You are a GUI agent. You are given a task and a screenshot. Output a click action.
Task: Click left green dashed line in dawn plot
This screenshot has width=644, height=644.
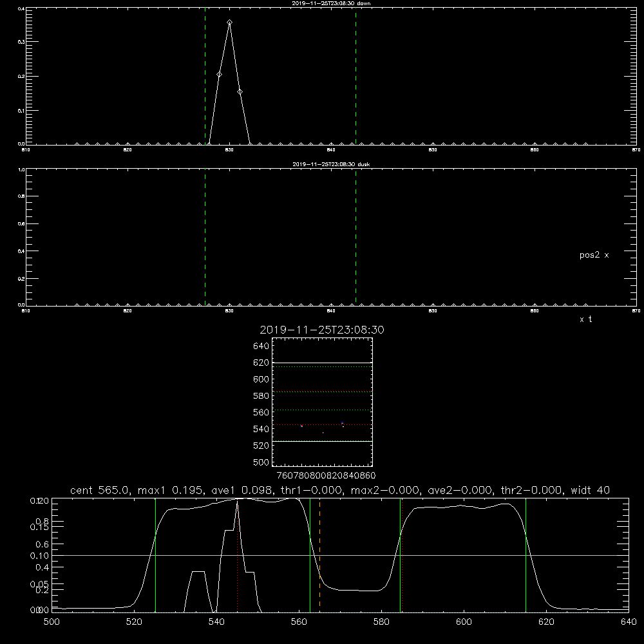205,76
